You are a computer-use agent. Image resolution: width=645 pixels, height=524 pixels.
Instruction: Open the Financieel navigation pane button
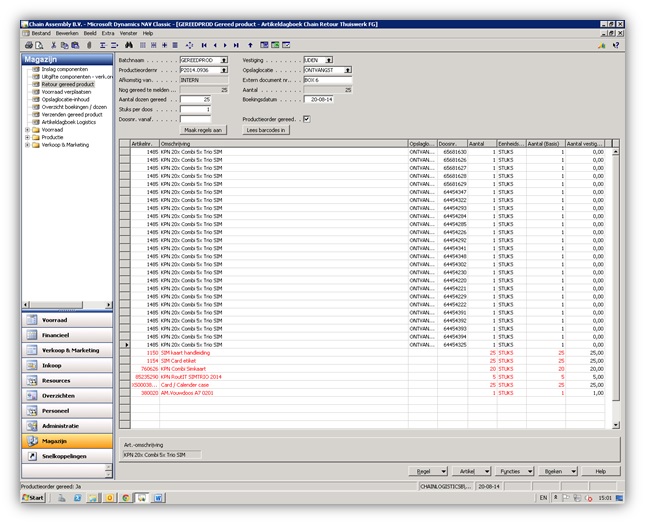(67, 335)
